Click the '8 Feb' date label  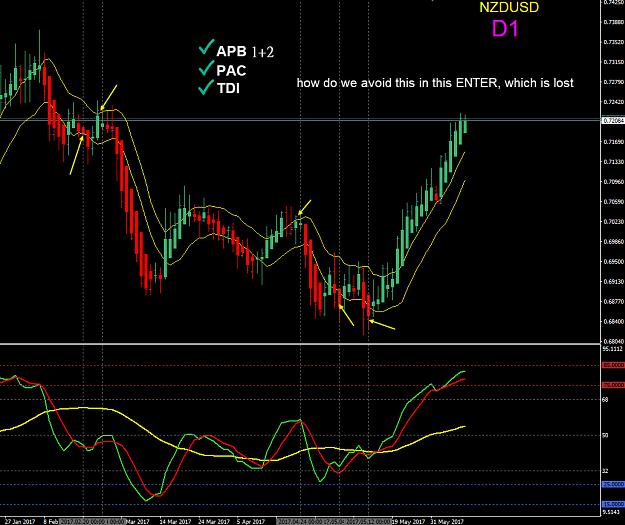point(51,521)
